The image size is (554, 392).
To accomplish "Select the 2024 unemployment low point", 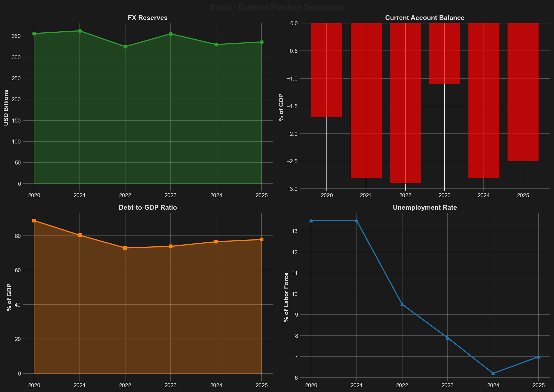I will [493, 373].
